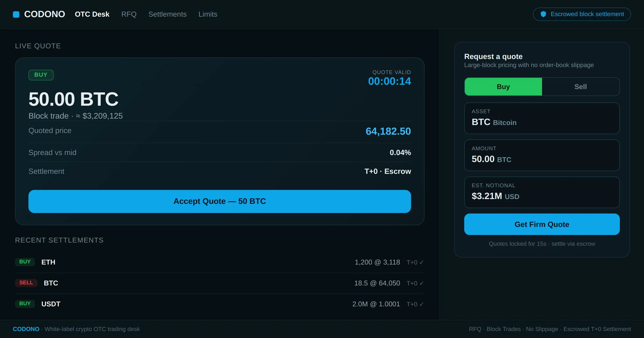Viewport: 644px width, 338px height.
Task: Click the T+0 ✓ status on ETH row
Action: (415, 262)
